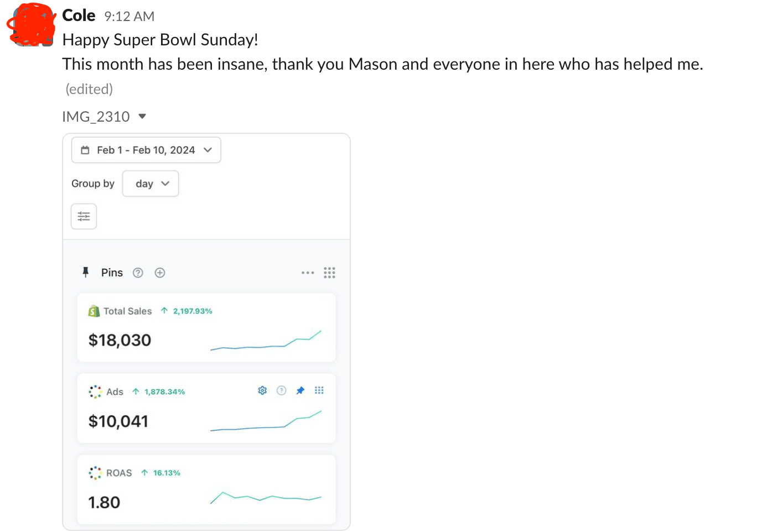Click the pushpin icon beside Pins

point(86,272)
